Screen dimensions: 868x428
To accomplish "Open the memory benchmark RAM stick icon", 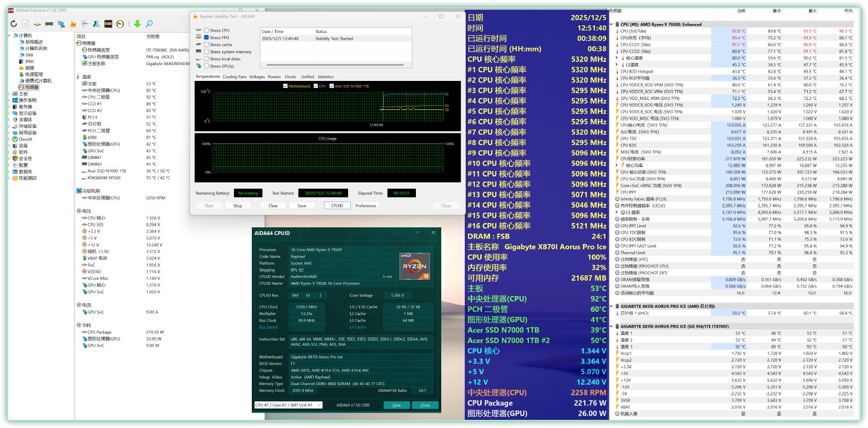I will [49, 24].
